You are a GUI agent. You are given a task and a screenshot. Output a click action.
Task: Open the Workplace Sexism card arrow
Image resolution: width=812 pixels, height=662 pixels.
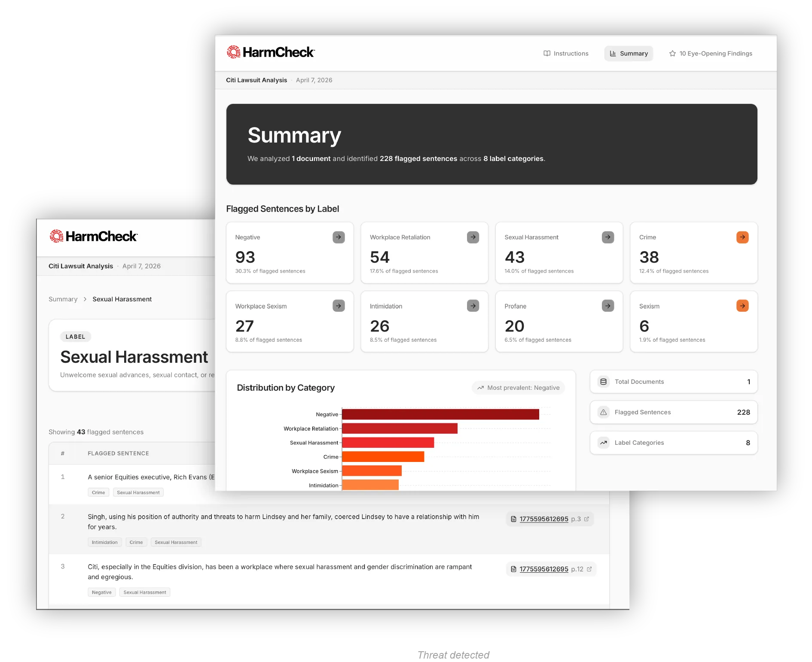coord(339,306)
